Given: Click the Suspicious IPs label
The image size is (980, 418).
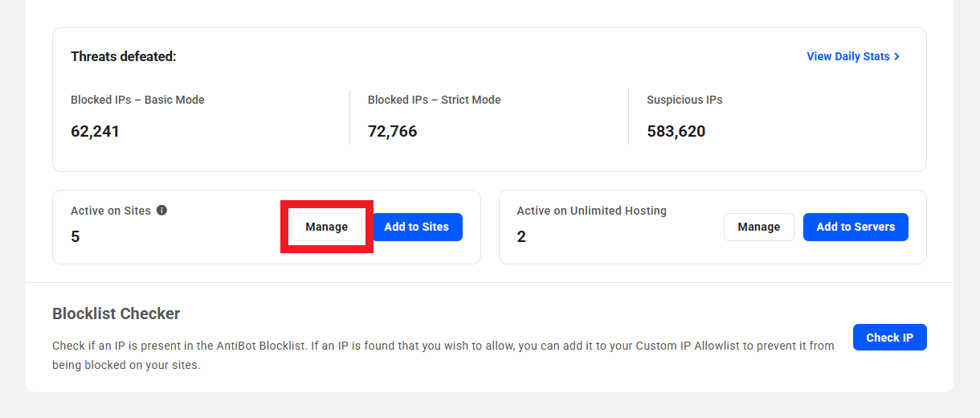Looking at the screenshot, I should coord(684,100).
